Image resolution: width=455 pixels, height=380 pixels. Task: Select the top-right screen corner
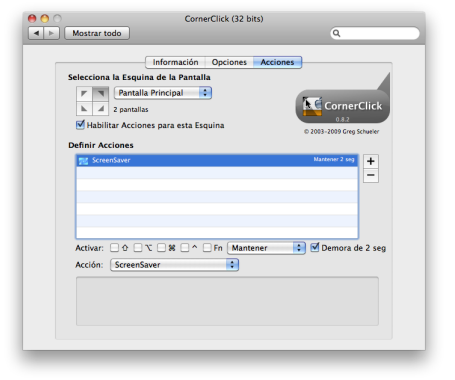point(101,94)
